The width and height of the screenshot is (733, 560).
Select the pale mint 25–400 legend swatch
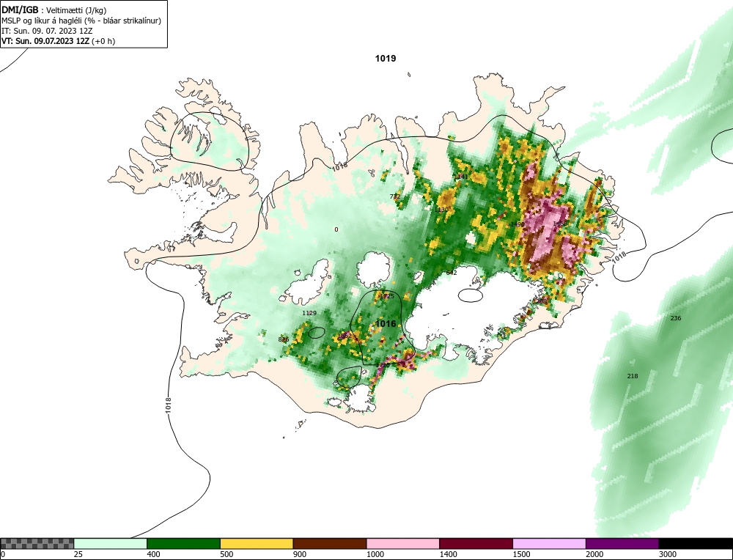(111, 543)
